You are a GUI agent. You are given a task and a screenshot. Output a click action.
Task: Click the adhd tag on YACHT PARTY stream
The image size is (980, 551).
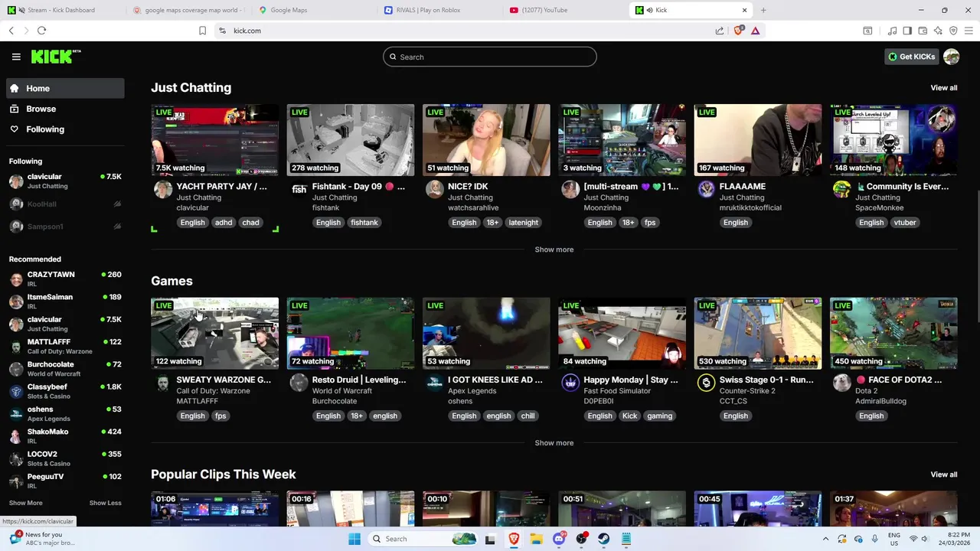click(224, 223)
